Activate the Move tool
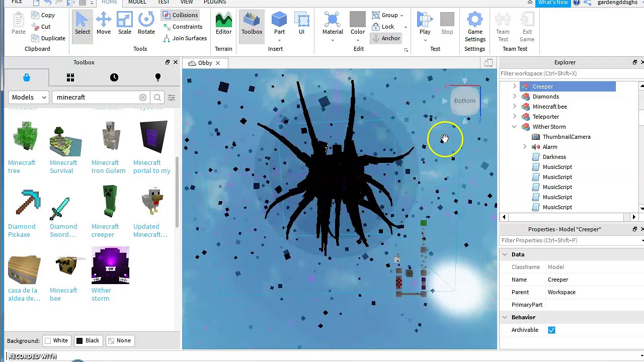This screenshot has height=362, width=644. (x=103, y=24)
